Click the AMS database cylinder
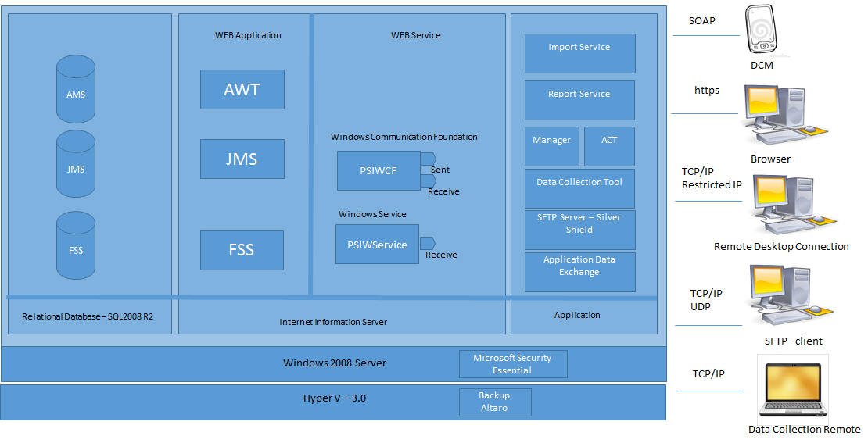868x443 pixels. click(x=76, y=89)
